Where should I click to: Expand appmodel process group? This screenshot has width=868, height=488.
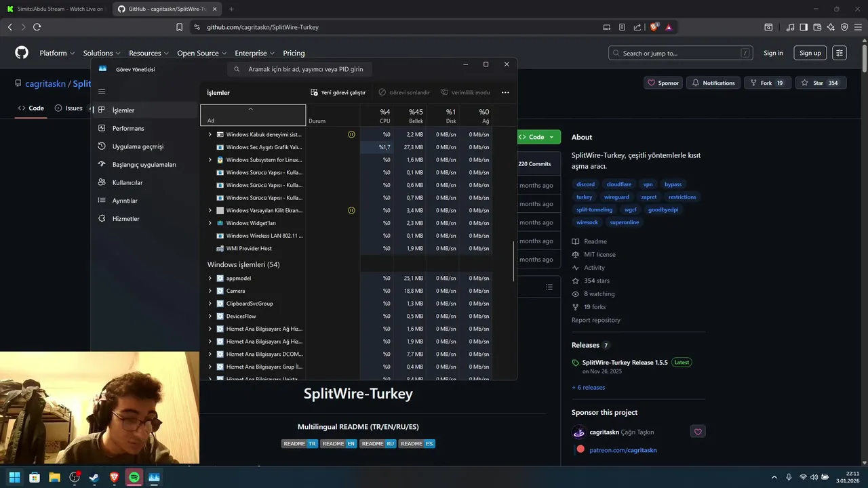point(210,279)
